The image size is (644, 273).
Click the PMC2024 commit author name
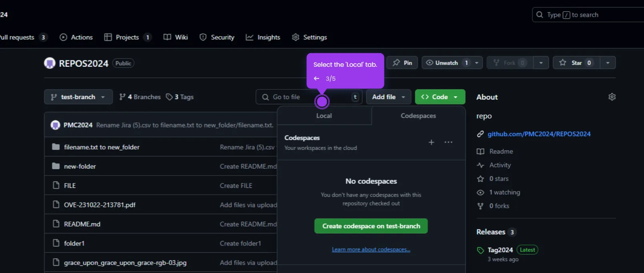click(78, 125)
